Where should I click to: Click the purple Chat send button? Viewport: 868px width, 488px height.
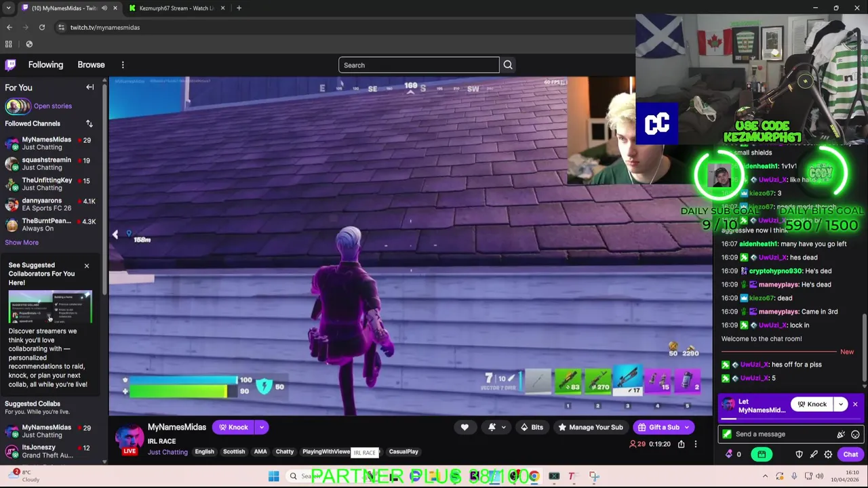coord(850,454)
